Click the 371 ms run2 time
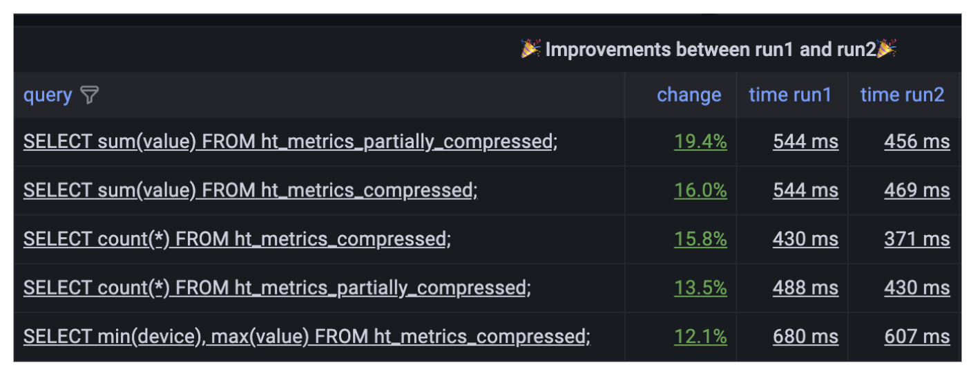 [916, 239]
